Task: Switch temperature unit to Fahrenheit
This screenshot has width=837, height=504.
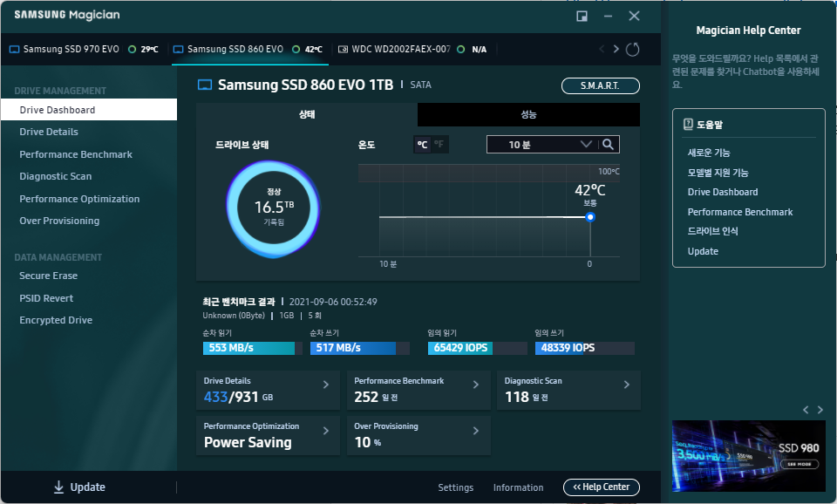Action: coord(439,144)
